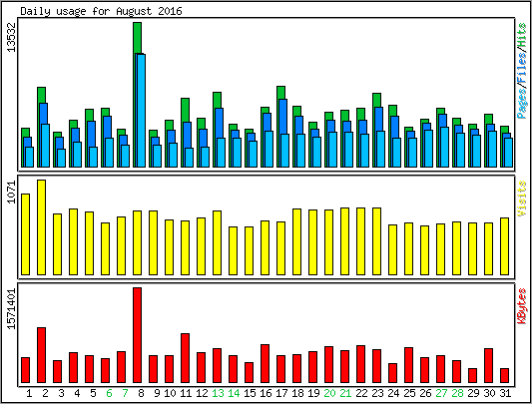
Task: Select green weekend day label 13
Action: click(218, 393)
